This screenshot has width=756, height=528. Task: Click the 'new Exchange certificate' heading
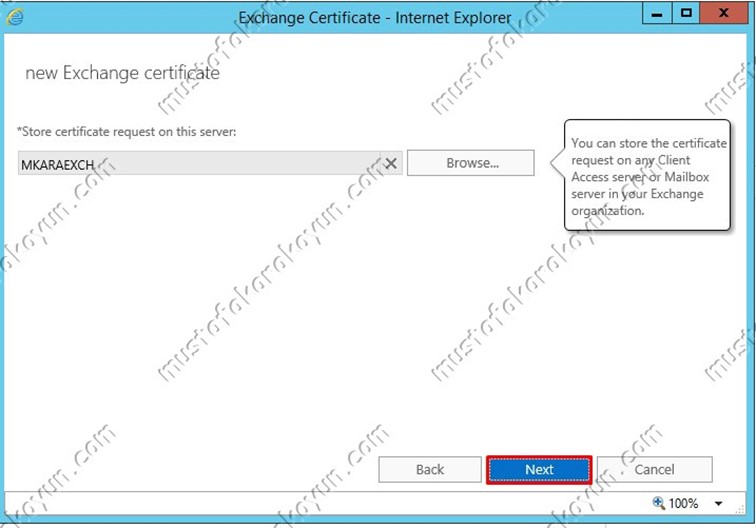coord(122,73)
